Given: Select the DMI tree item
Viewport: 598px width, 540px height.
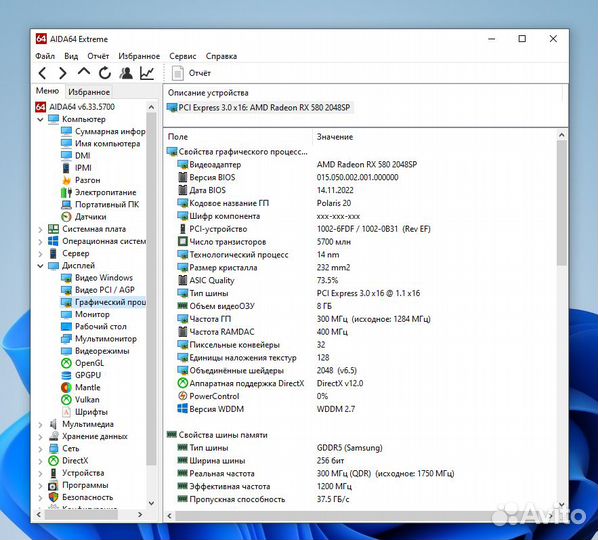Looking at the screenshot, I should click(76, 156).
